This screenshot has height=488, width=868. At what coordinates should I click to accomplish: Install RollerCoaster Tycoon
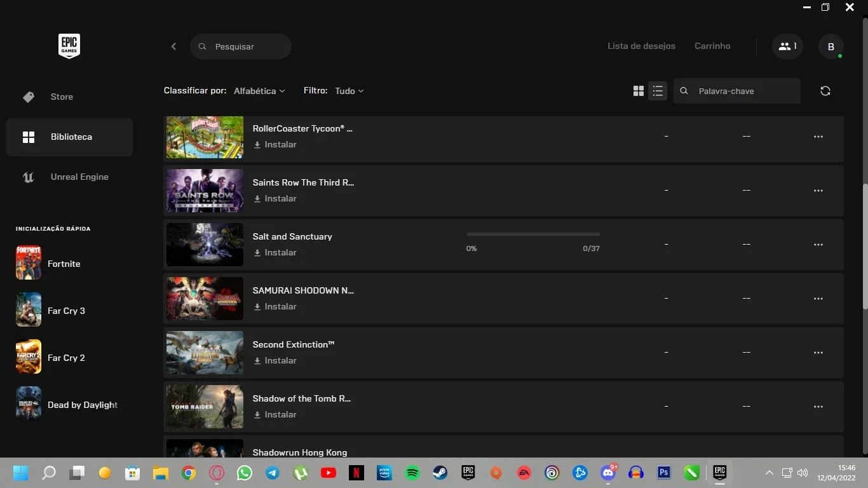point(275,144)
